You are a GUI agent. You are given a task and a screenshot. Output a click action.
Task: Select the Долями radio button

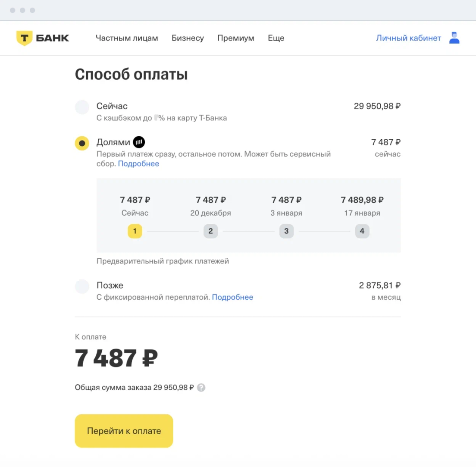(82, 143)
